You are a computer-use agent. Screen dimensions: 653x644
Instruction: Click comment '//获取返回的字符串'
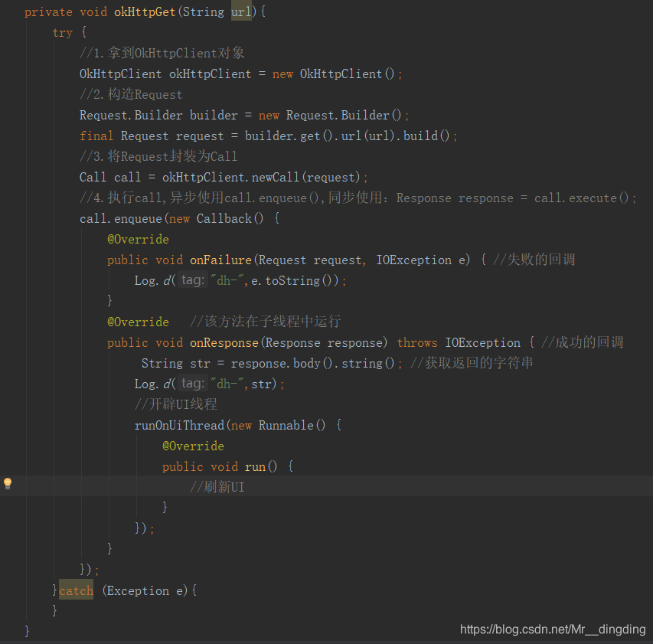[x=472, y=363]
